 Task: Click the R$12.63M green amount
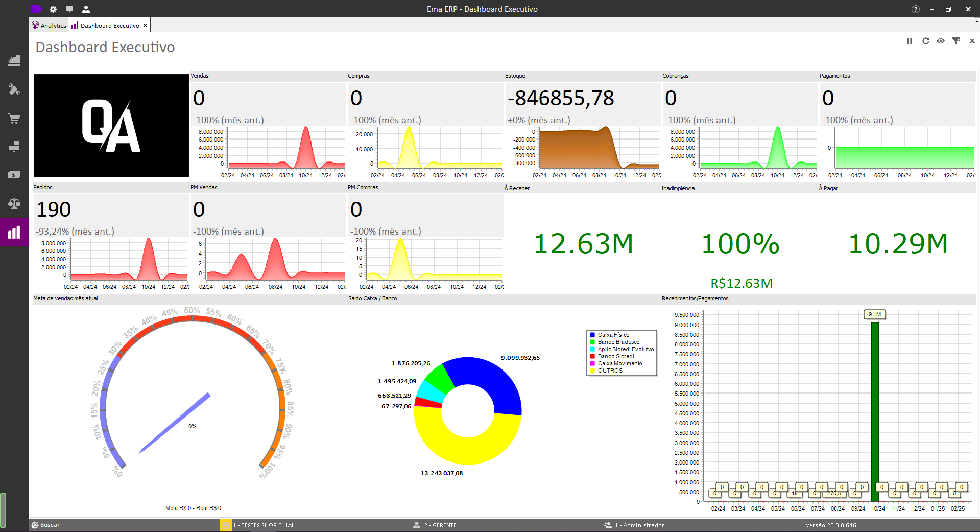(x=742, y=283)
